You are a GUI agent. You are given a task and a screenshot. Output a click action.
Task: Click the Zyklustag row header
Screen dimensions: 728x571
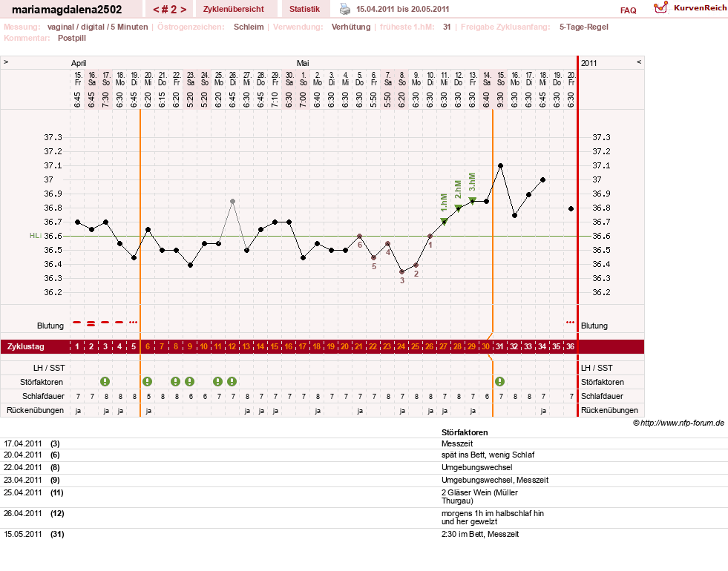coord(25,346)
